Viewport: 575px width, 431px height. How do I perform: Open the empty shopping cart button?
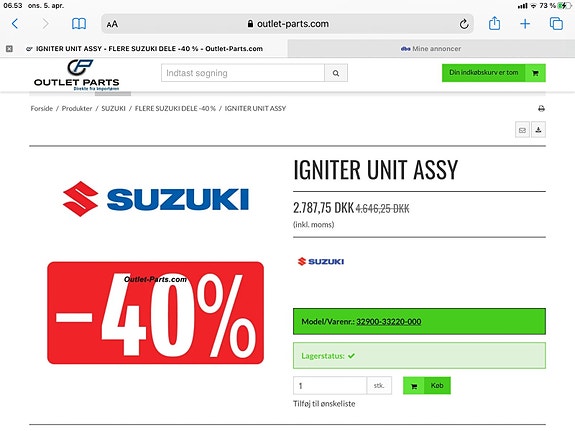[x=494, y=73]
